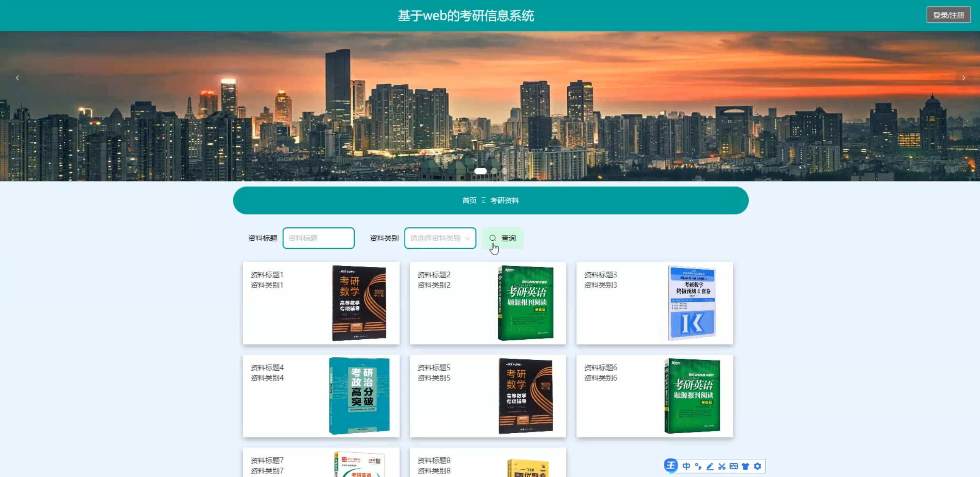
Task: Click the text 资料标题3
Action: tap(600, 275)
